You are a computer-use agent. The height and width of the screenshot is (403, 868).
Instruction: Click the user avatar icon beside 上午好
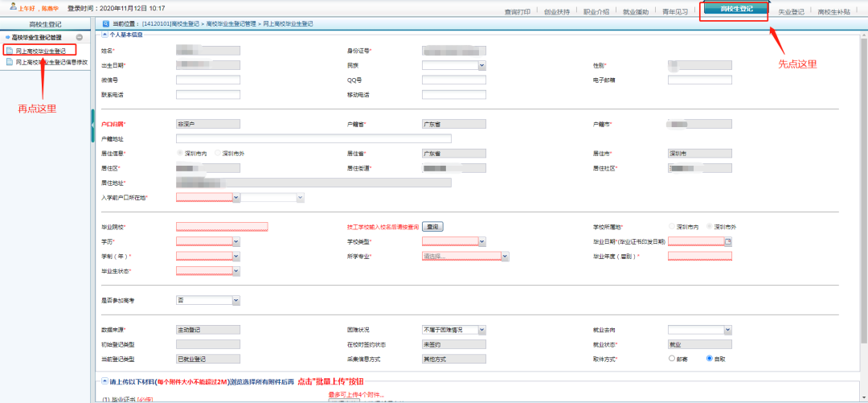(x=14, y=7)
